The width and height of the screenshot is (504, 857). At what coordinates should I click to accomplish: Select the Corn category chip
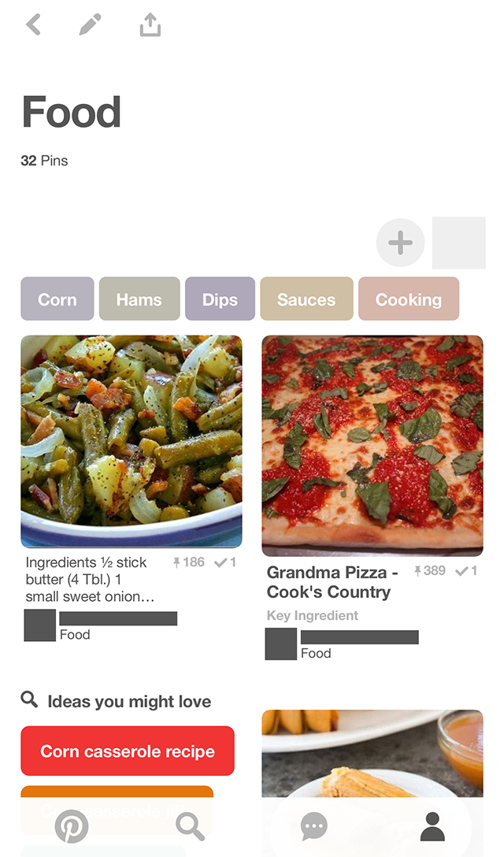57,299
